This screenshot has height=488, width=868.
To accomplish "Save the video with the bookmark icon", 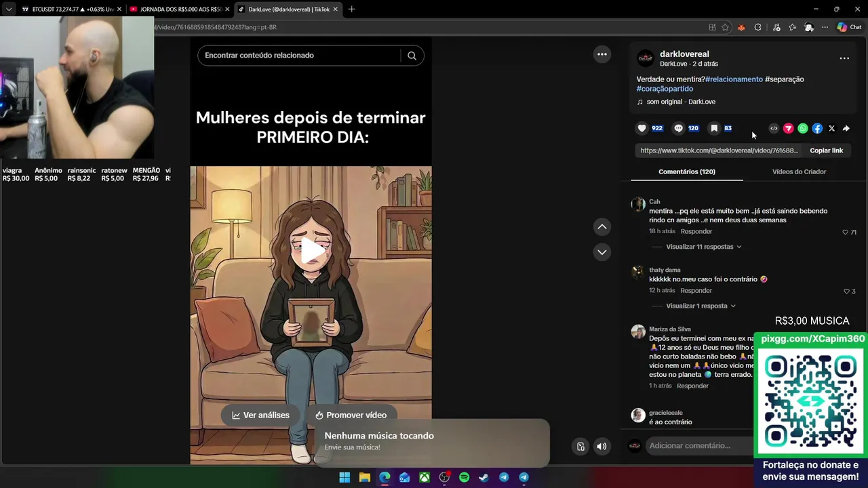I will [714, 128].
